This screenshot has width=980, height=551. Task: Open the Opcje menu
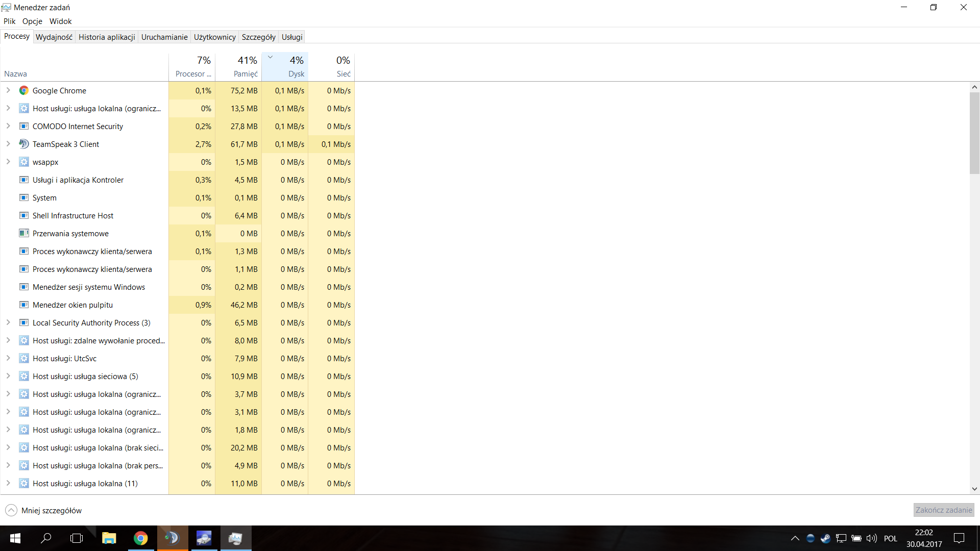32,21
